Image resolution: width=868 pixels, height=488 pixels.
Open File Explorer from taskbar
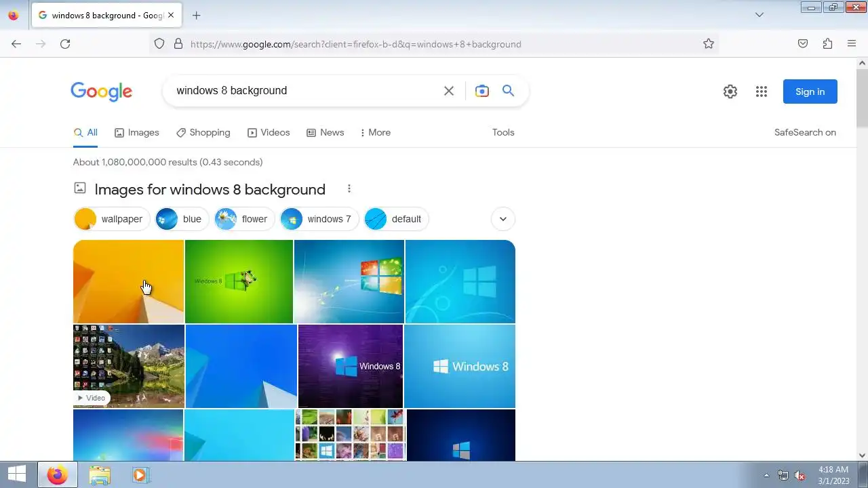[100, 475]
